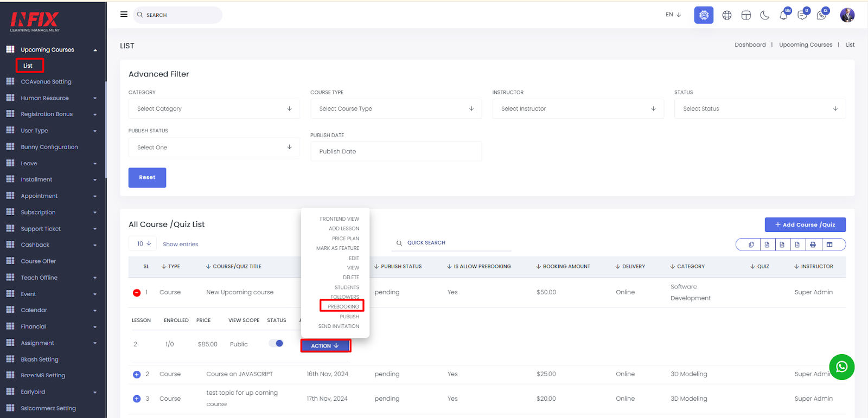Sort by the PUBLISH STATUS column header

click(x=398, y=267)
